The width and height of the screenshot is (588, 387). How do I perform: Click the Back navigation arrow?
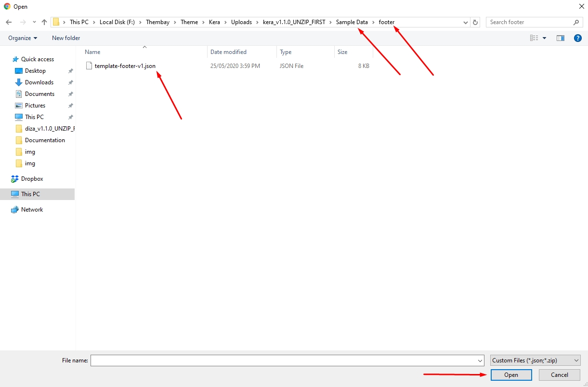(9, 22)
